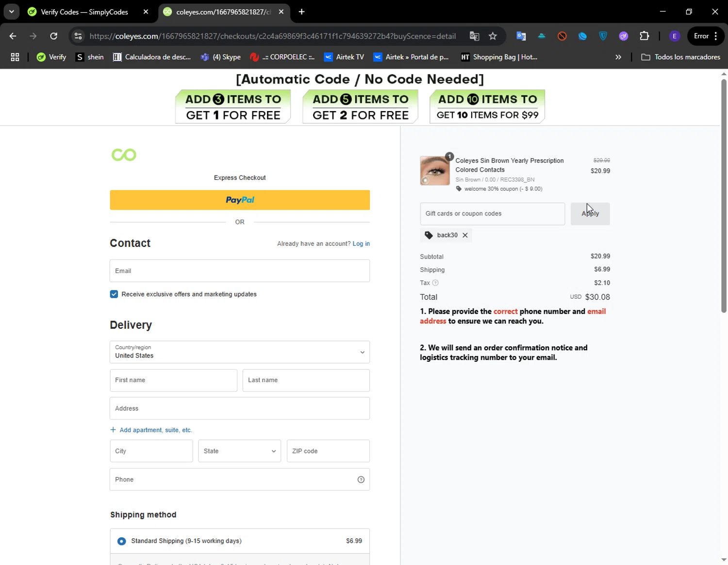Click the Gift cards or coupon codes field

point(493,214)
